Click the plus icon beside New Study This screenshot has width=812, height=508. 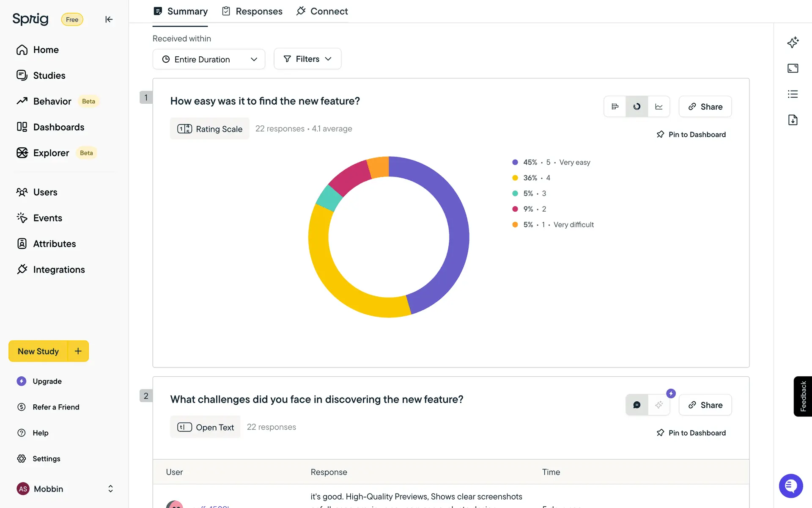78,351
